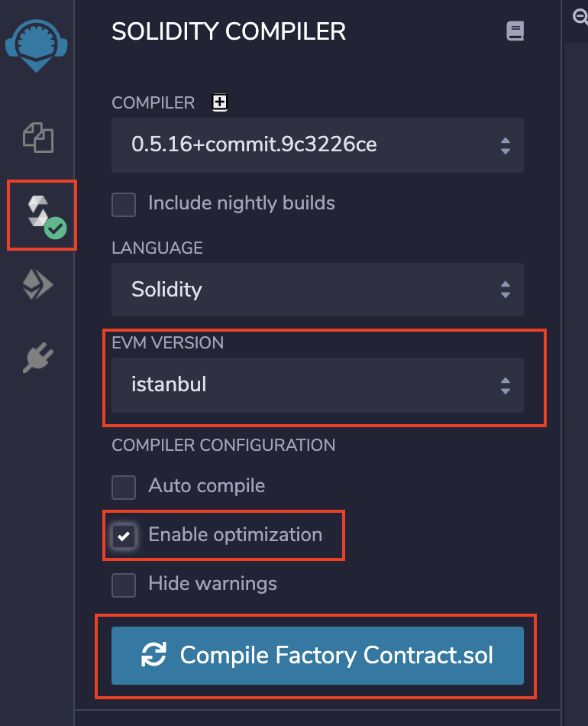Click the plus icon beside COMPILER label
Image resolution: width=588 pixels, height=726 pixels.
[220, 102]
